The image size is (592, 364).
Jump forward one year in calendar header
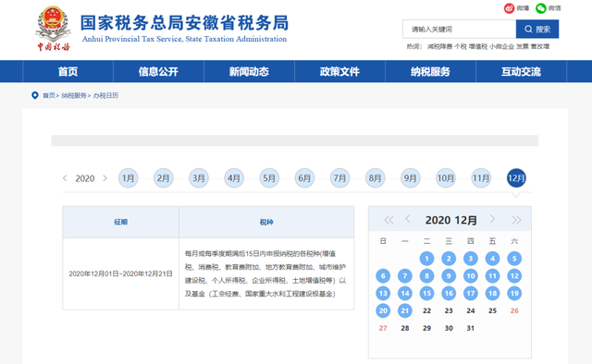coord(516,220)
